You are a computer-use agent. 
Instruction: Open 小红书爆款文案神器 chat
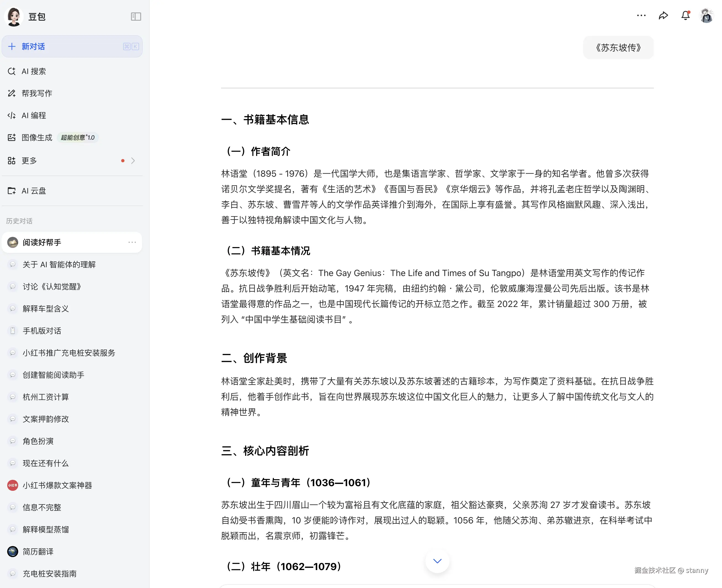tap(57, 485)
